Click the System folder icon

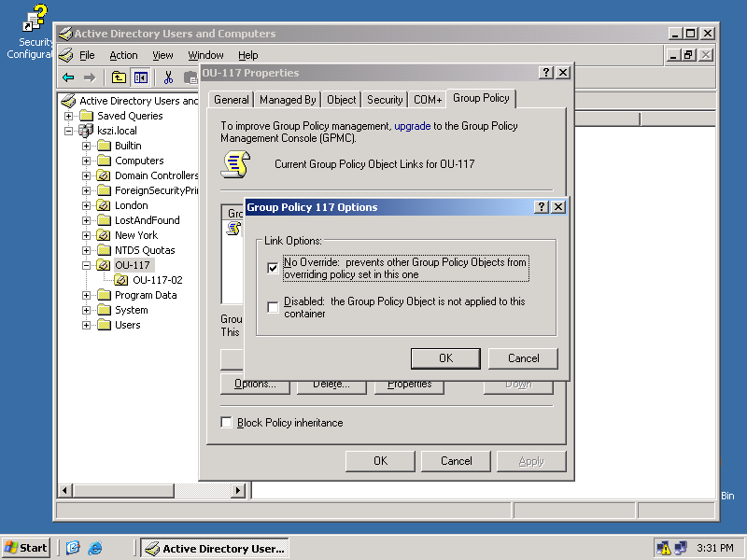pos(104,310)
